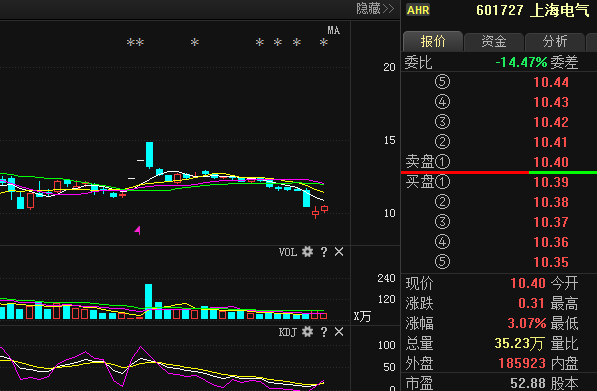597x391 pixels.
Task: Close the KDJ indicator panel
Action: click(339, 332)
